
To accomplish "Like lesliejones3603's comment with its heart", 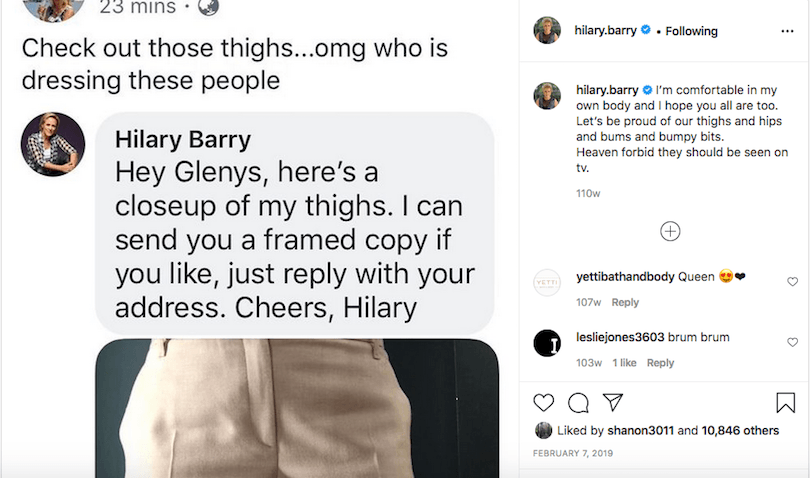I will tap(793, 342).
